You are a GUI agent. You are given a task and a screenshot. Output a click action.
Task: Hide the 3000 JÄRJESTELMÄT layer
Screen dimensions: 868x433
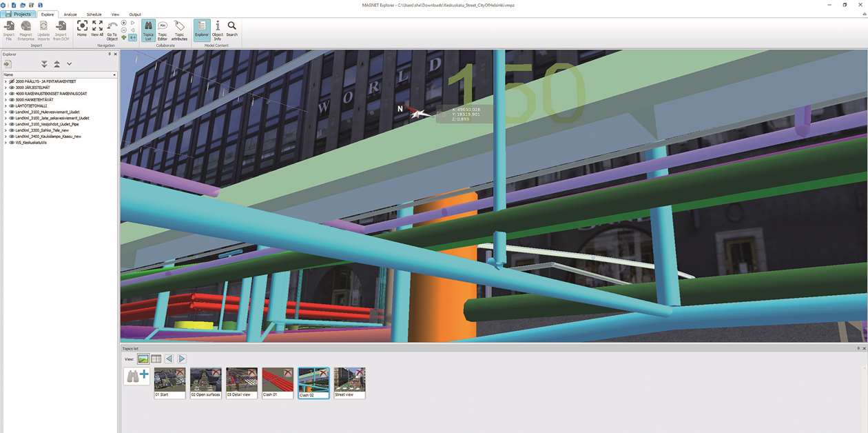11,88
